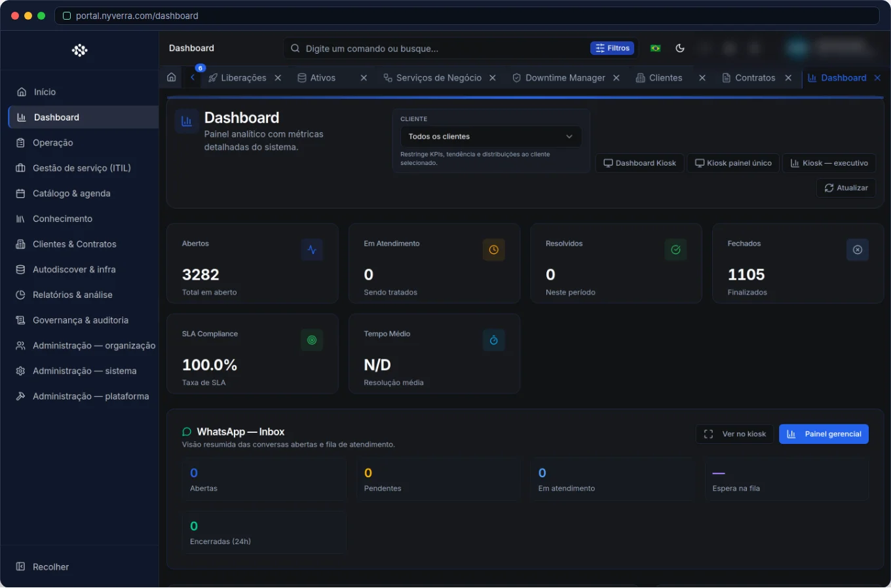Screen dimensions: 891x588
Task: Open the Início sidebar item
Action: click(x=83, y=92)
